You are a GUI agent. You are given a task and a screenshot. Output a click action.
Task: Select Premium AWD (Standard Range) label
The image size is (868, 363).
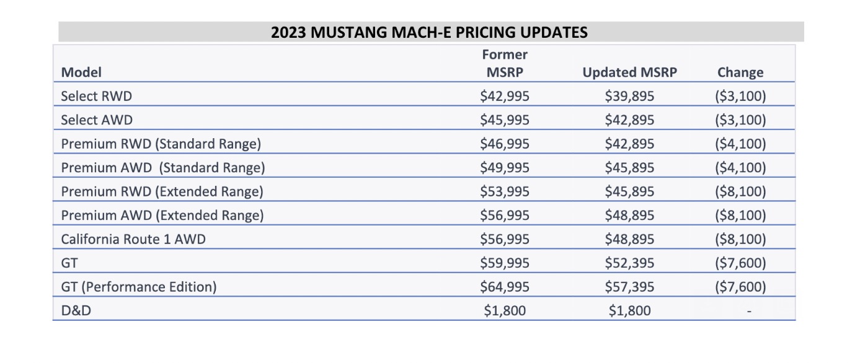click(162, 168)
